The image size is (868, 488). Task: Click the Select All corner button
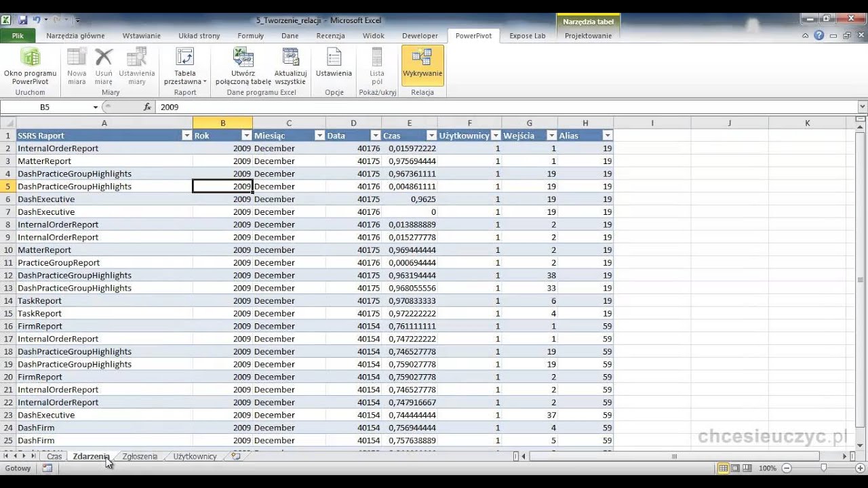click(7, 123)
